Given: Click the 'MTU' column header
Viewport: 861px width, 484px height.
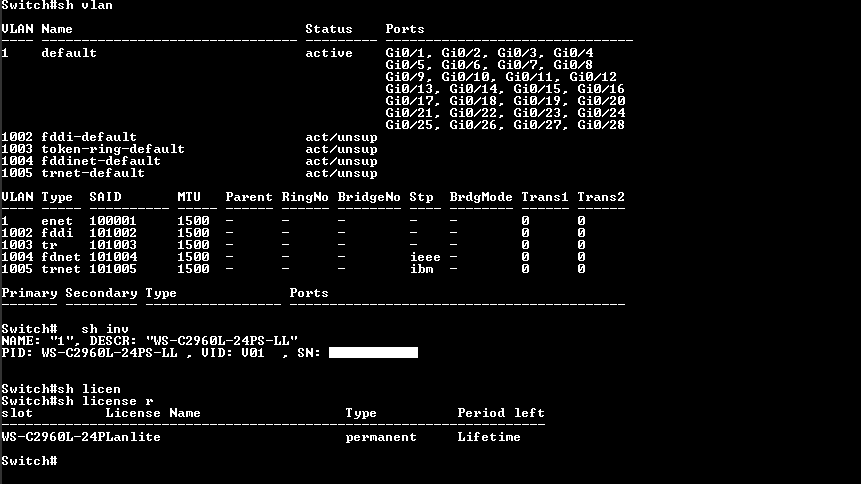Looking at the screenshot, I should 189,197.
